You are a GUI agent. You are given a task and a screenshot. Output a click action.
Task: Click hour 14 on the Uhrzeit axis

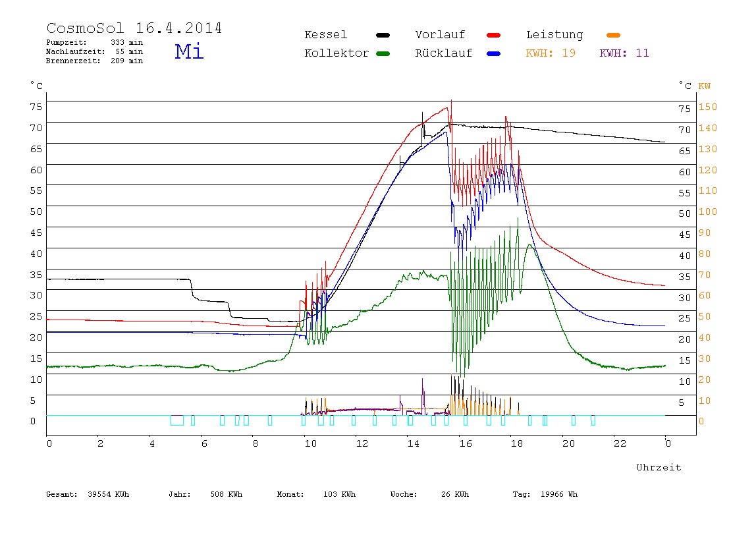coord(414,443)
